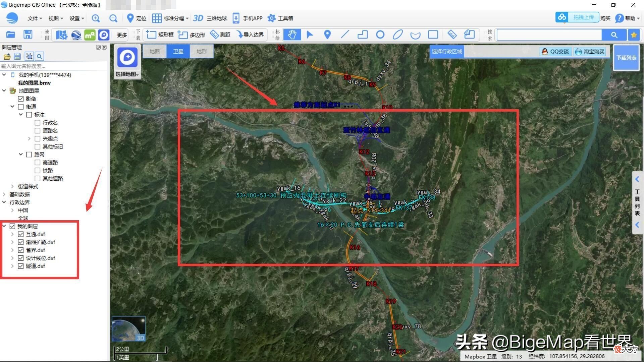The image size is (644, 362).
Task: Expand the 兴趣点 tree node
Action: [x=29, y=138]
